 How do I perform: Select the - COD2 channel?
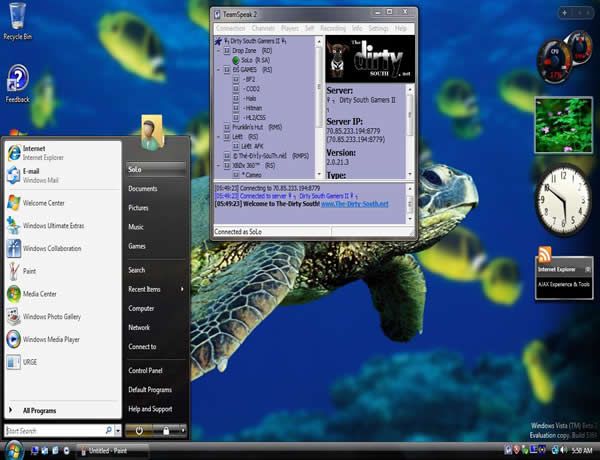(251, 89)
